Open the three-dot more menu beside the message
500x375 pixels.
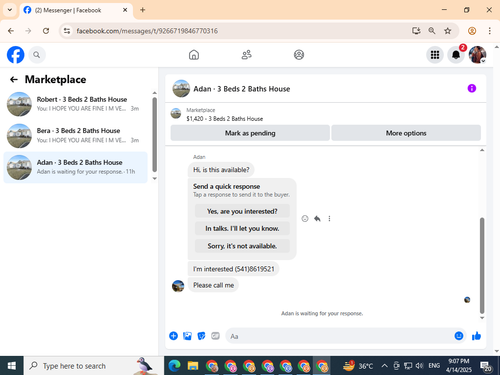[329, 219]
